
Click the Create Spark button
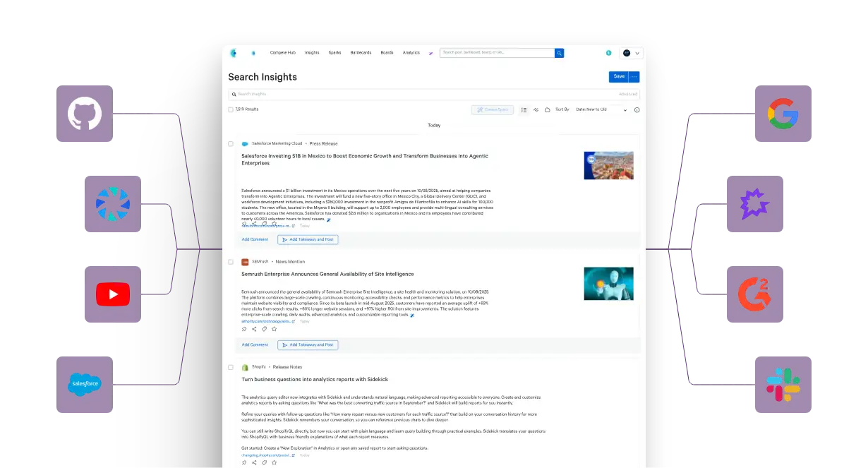coord(492,110)
